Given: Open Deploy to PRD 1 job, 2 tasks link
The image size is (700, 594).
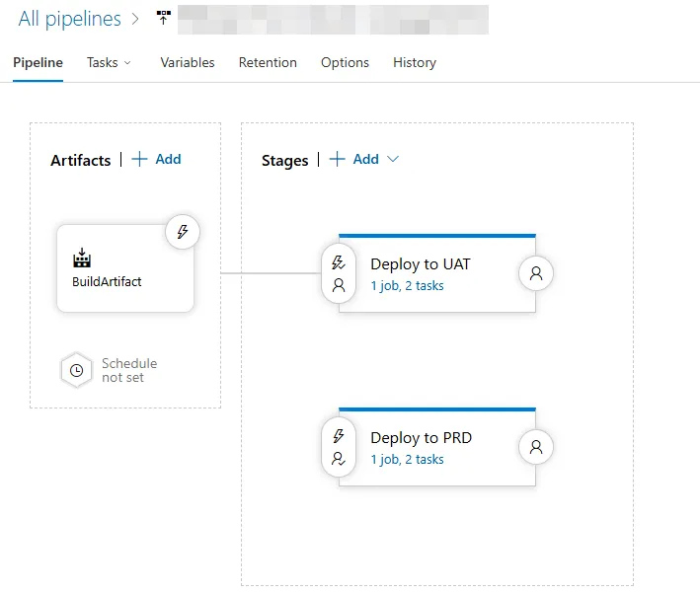Looking at the screenshot, I should 407,459.
